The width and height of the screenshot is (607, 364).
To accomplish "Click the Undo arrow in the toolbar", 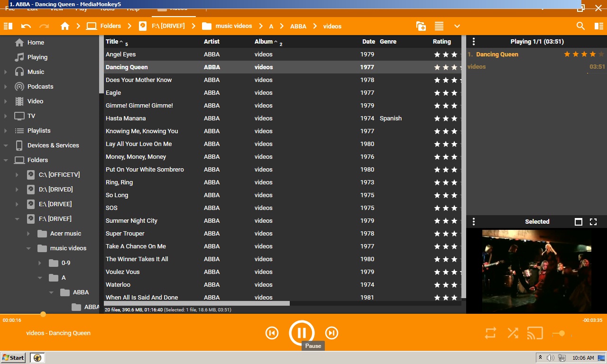I will [x=26, y=26].
